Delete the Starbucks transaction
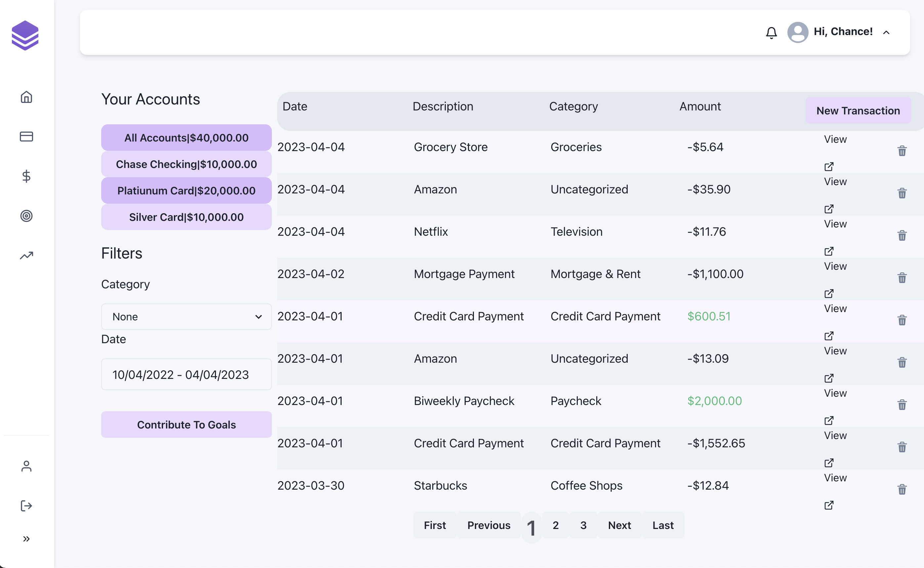924x568 pixels. [902, 489]
